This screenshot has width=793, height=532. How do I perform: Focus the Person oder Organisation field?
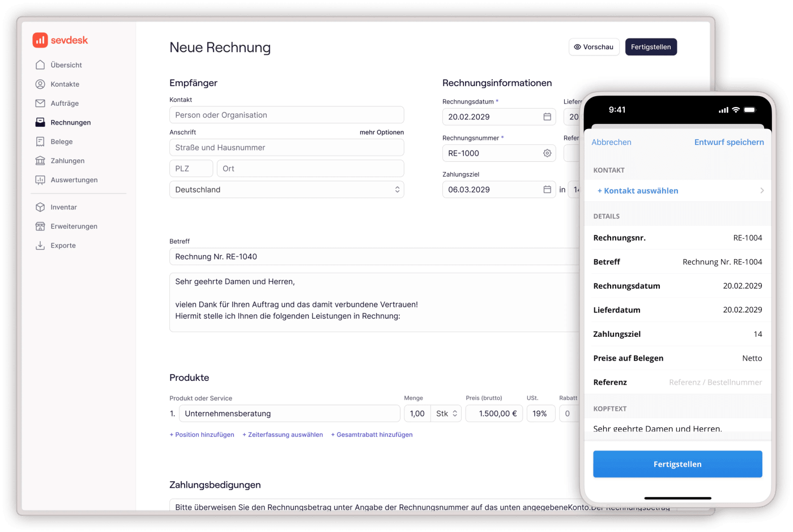[287, 115]
